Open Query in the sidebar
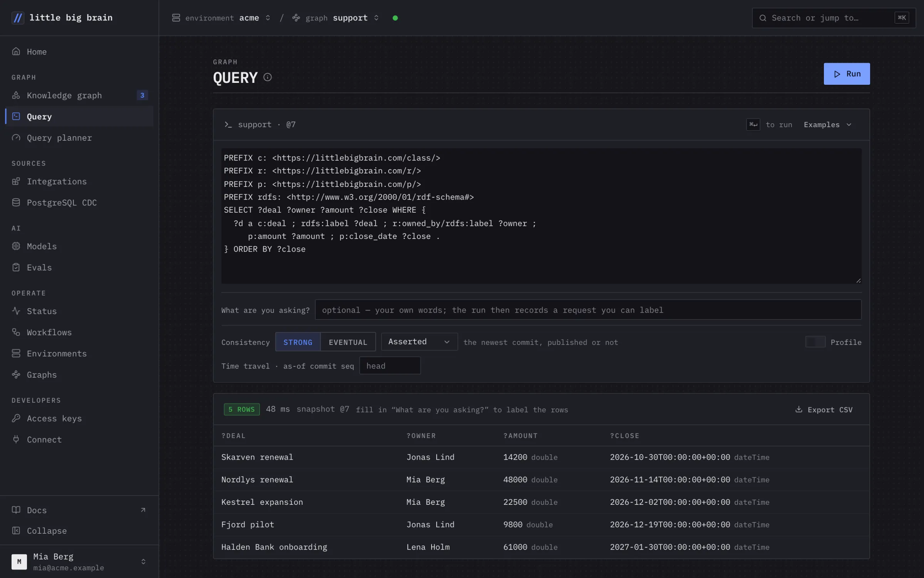This screenshot has width=924, height=578. point(79,116)
